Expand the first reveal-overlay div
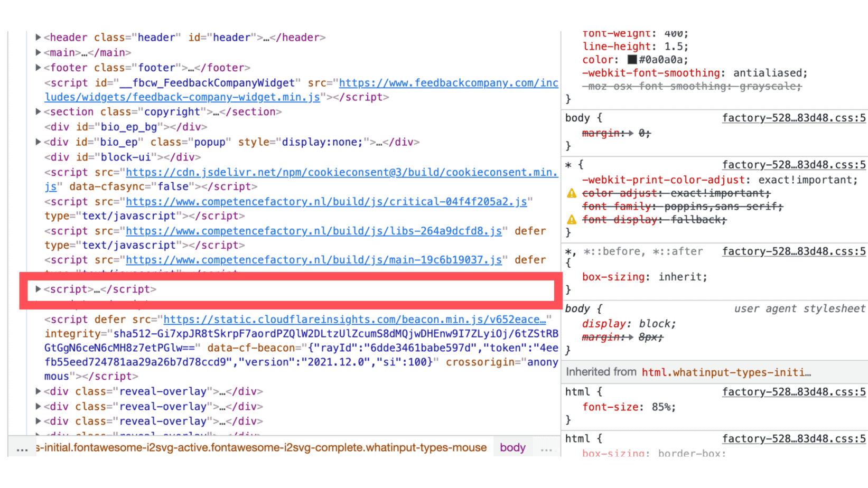The height and width of the screenshot is (488, 868). click(x=38, y=391)
